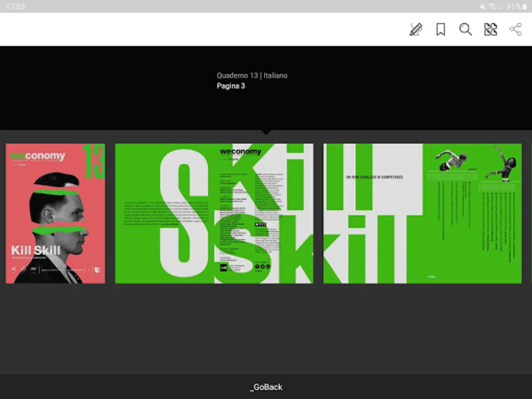
Task: Tap the _GoBack button
Action: tap(266, 387)
